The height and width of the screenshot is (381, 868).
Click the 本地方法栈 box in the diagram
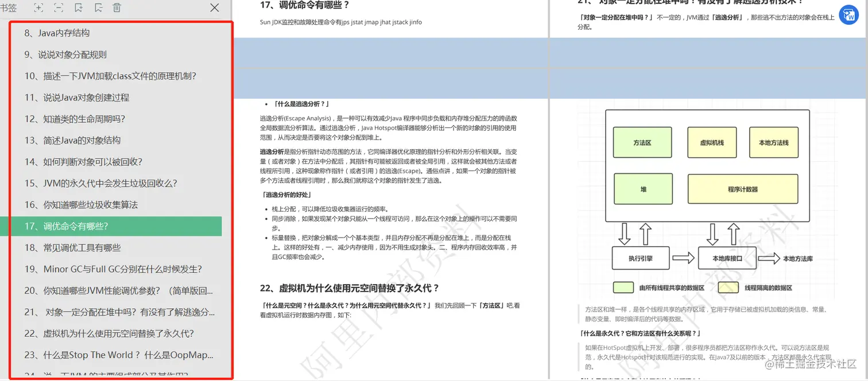point(774,142)
